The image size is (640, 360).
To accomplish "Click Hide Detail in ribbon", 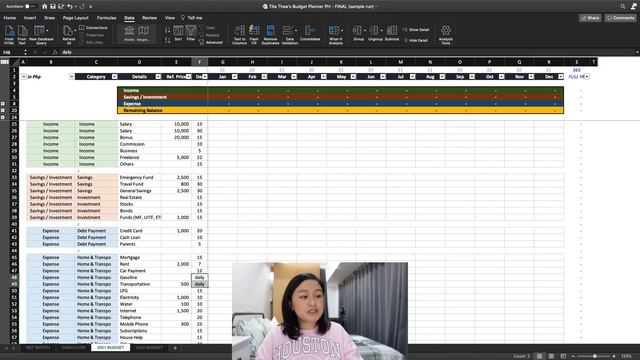I will click(416, 40).
